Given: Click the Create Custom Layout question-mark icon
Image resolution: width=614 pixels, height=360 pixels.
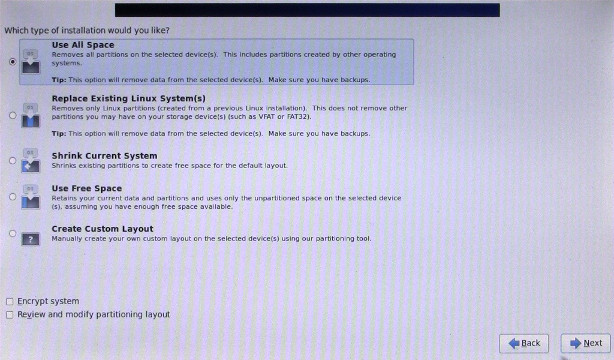Looking at the screenshot, I should coord(31,238).
